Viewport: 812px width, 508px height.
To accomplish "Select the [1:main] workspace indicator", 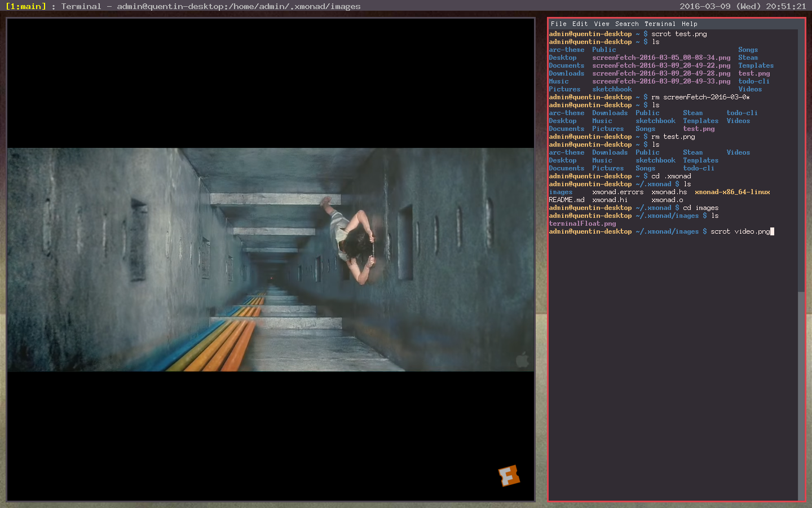I will [x=25, y=6].
